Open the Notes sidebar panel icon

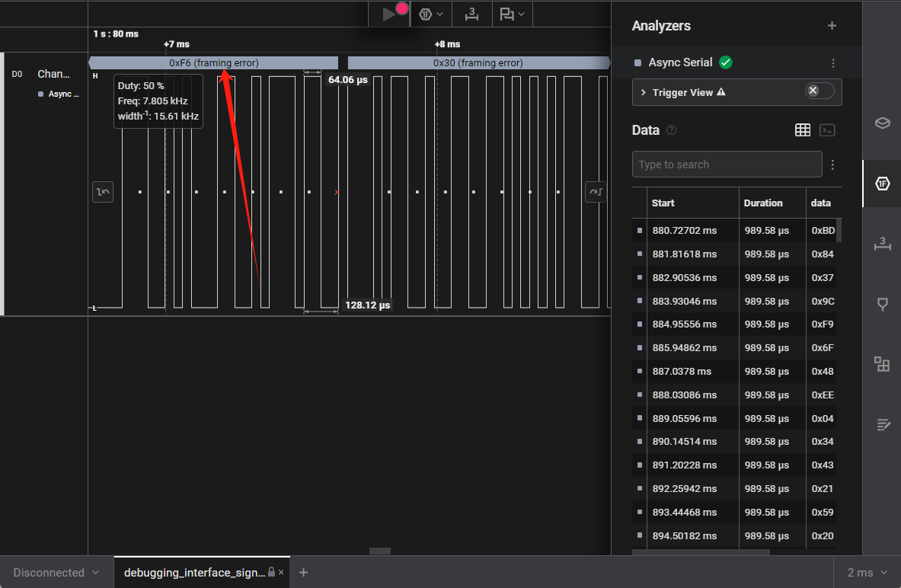(882, 424)
